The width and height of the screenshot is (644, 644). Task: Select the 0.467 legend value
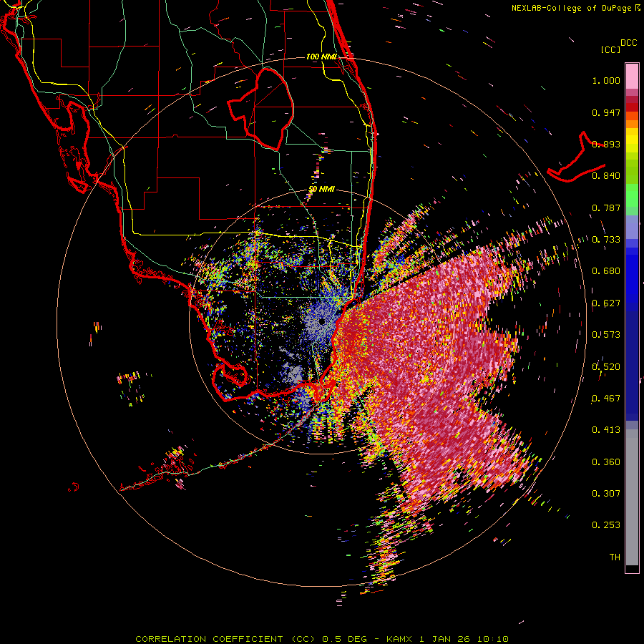[606, 399]
